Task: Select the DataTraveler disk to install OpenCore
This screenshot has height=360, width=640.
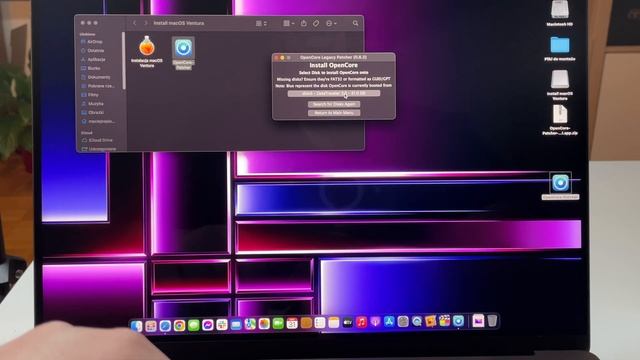Action: (333, 93)
